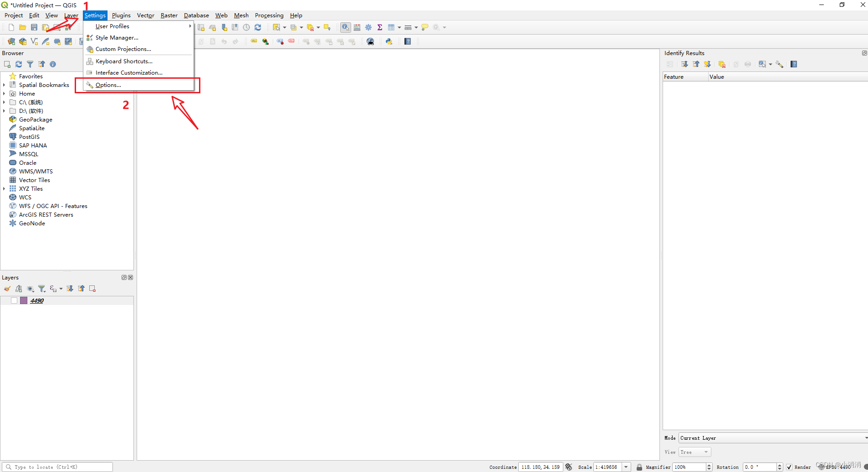Click Manage Map Themes eye icon
The height and width of the screenshot is (472, 868).
click(x=31, y=289)
